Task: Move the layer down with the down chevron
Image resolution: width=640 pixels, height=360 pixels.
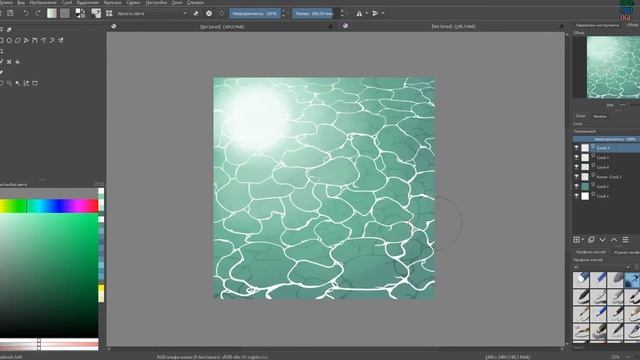Action: (x=602, y=240)
